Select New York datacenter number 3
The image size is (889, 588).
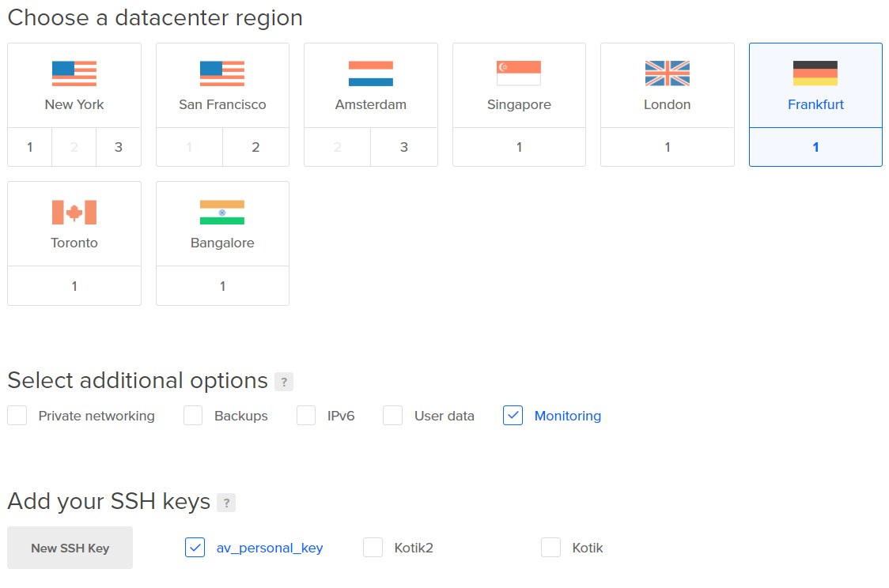119,147
